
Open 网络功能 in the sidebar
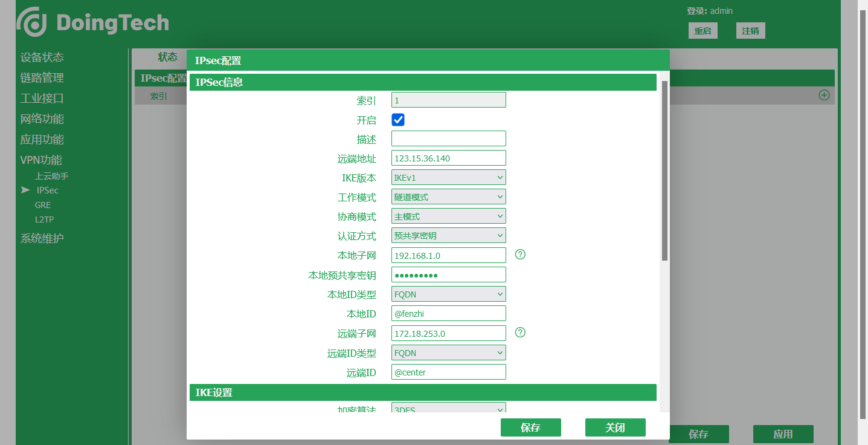pos(42,119)
